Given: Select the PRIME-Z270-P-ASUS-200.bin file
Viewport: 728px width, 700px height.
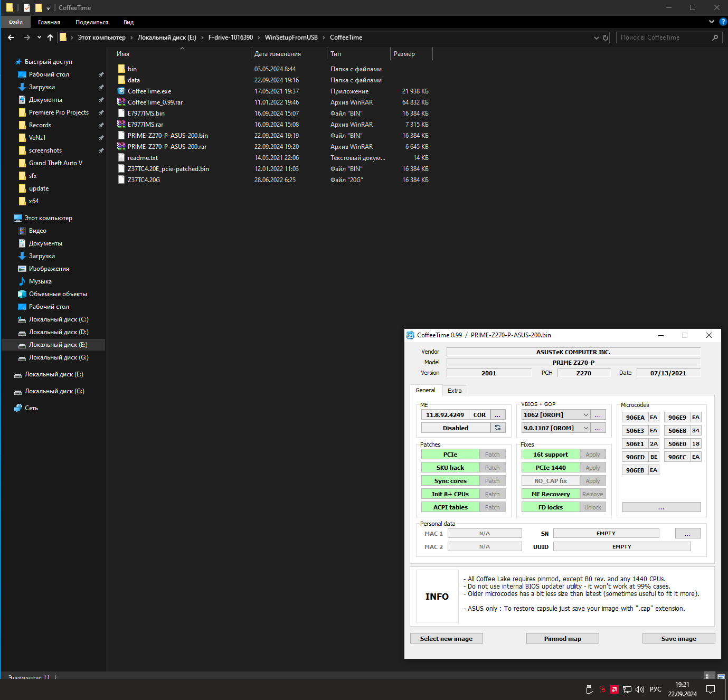Looking at the screenshot, I should (168, 136).
